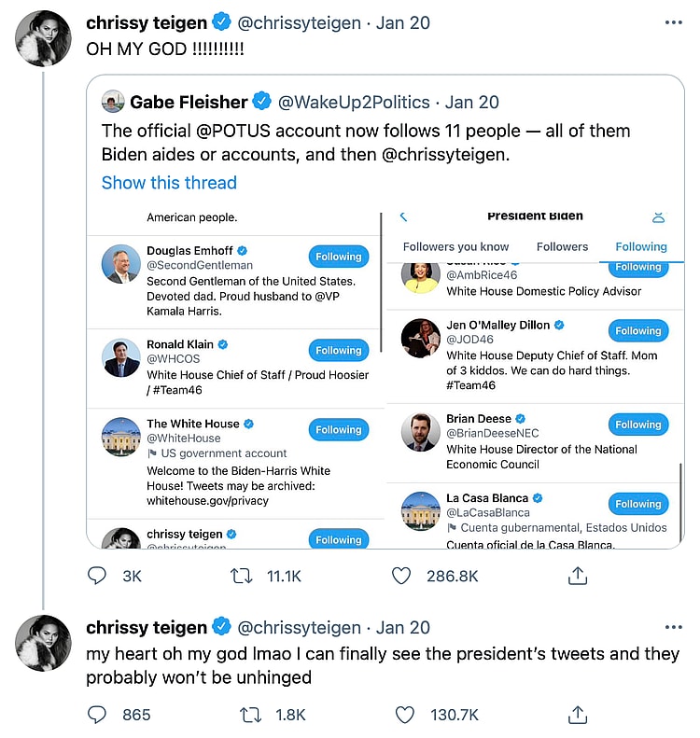Like the tweet with 286.8K likes
The width and height of the screenshot is (700, 738).
[x=401, y=576]
